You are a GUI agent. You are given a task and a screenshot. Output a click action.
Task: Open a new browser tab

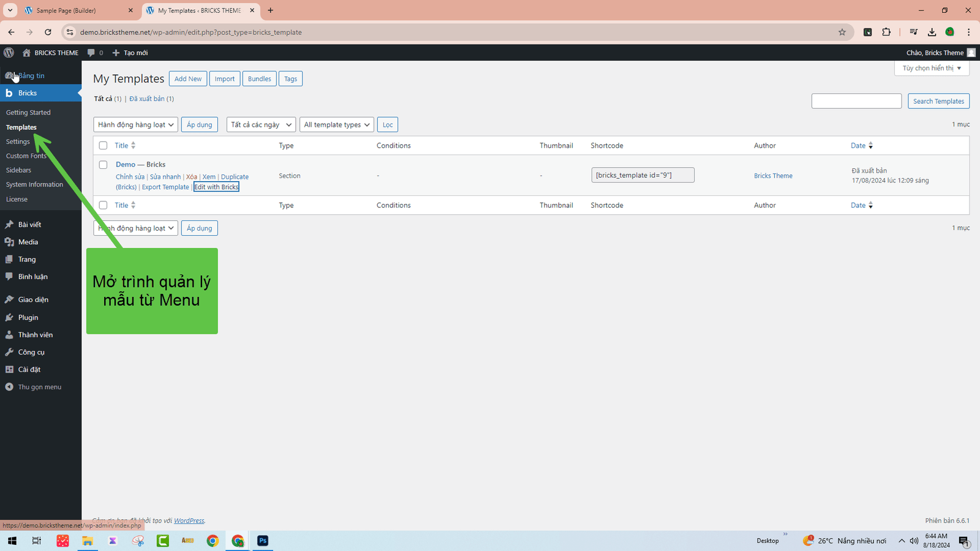[x=271, y=10]
